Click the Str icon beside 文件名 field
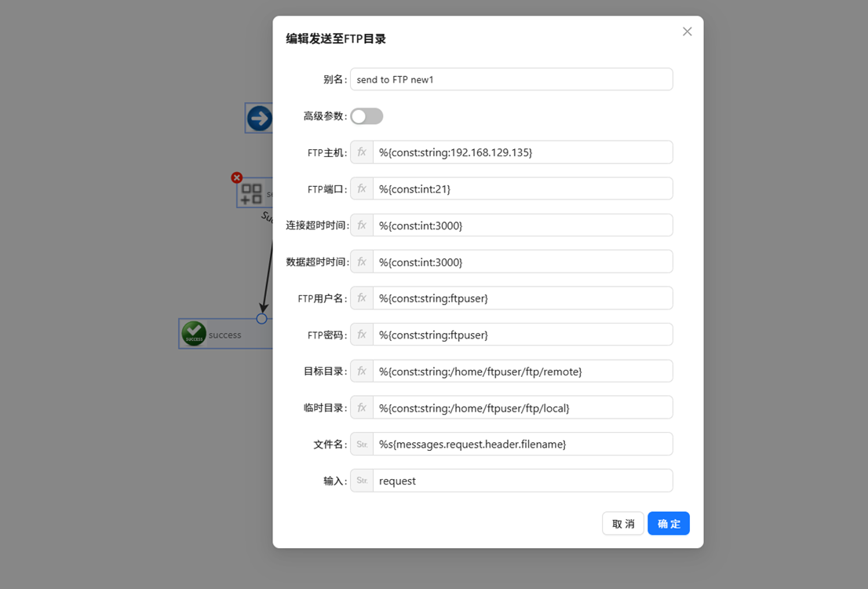868x589 pixels. coord(362,444)
